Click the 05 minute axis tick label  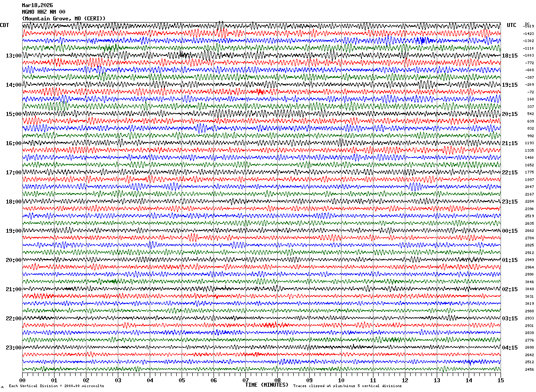tap(182, 380)
